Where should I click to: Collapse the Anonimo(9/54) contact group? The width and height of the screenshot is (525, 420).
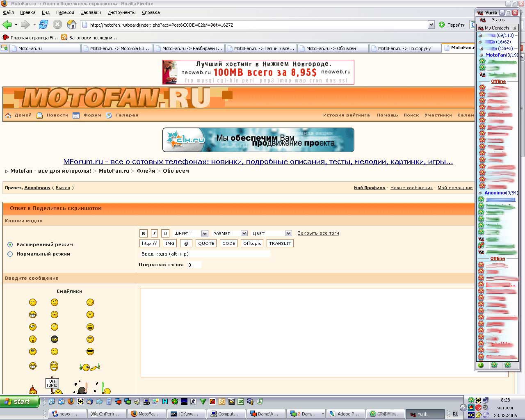pos(480,193)
